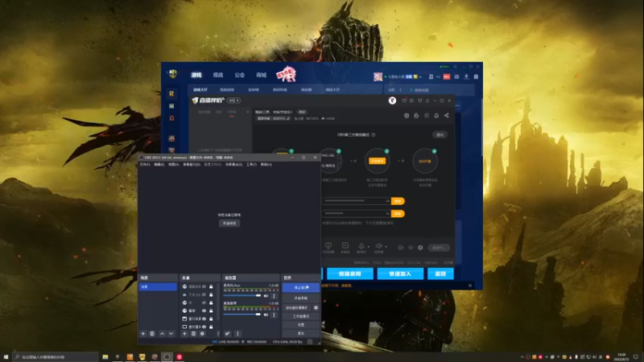The height and width of the screenshot is (362, 644).
Task: Click the 快速加入 button in game platform
Action: pyautogui.click(x=400, y=274)
